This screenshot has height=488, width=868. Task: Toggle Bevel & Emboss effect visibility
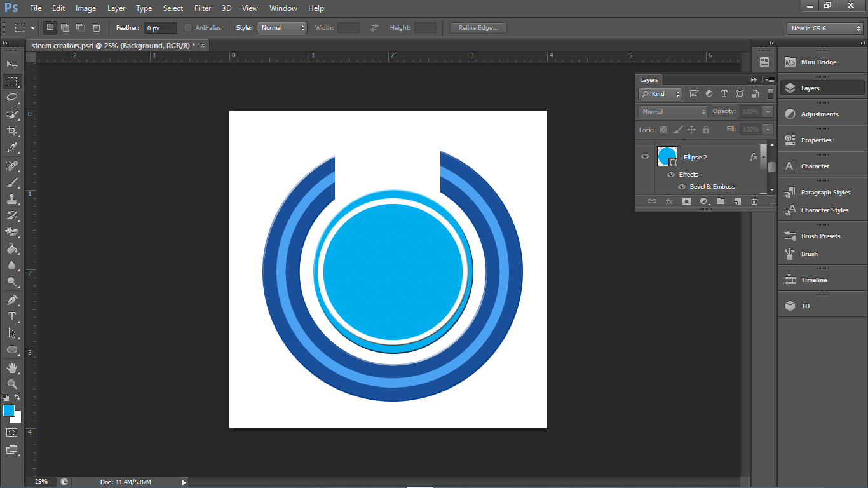682,187
